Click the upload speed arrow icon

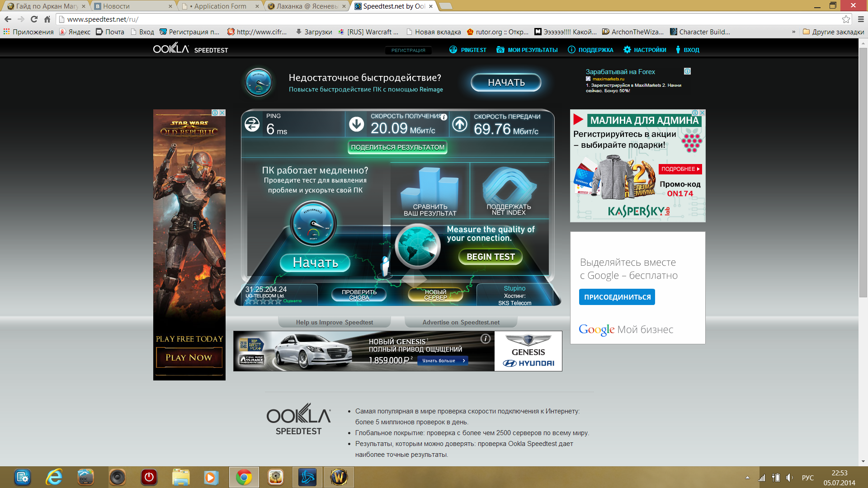[x=460, y=124]
